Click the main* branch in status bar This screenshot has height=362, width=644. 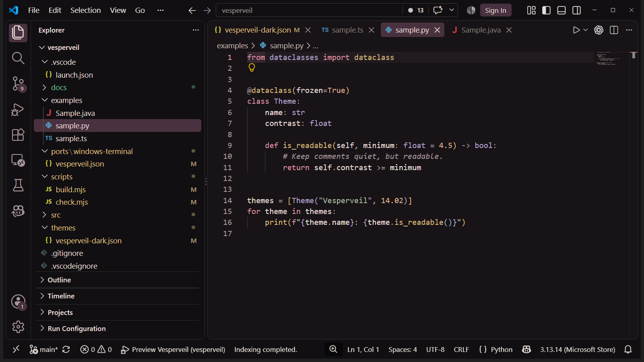tap(44, 350)
